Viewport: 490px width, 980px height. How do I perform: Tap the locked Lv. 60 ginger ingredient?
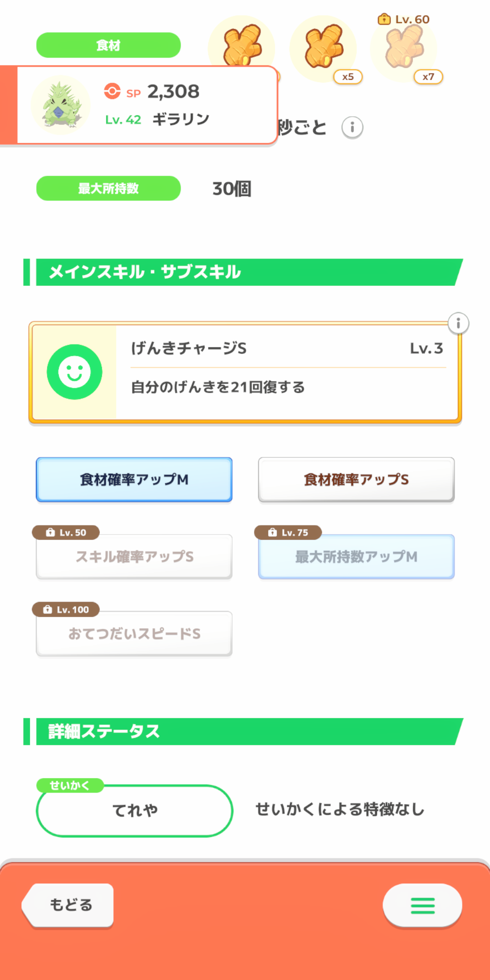(405, 47)
